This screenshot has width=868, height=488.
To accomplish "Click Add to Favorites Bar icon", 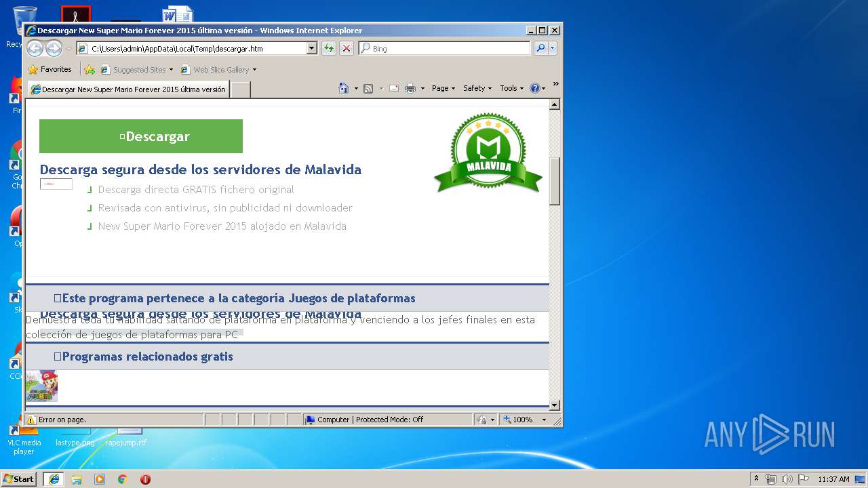I will (x=90, y=69).
